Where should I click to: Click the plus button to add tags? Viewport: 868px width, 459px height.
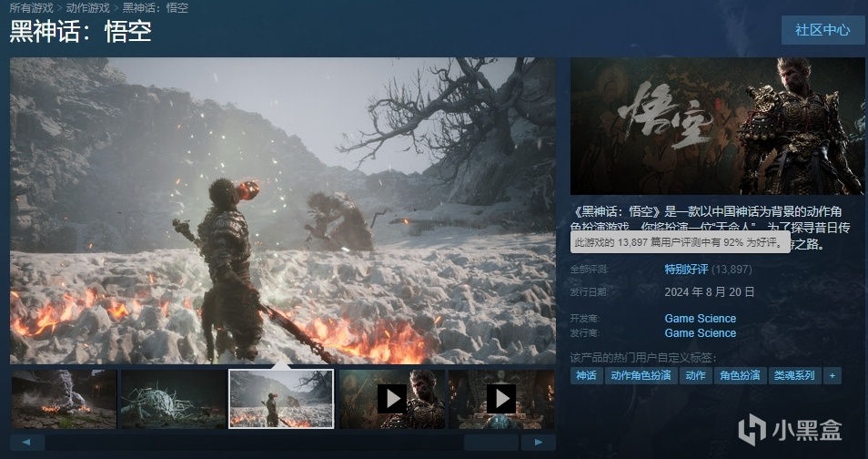coord(832,375)
